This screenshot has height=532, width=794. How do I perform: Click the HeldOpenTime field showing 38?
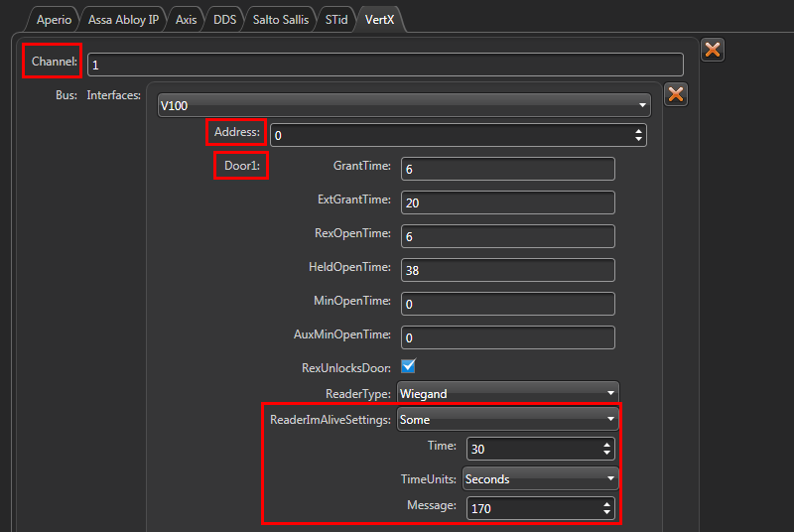507,270
